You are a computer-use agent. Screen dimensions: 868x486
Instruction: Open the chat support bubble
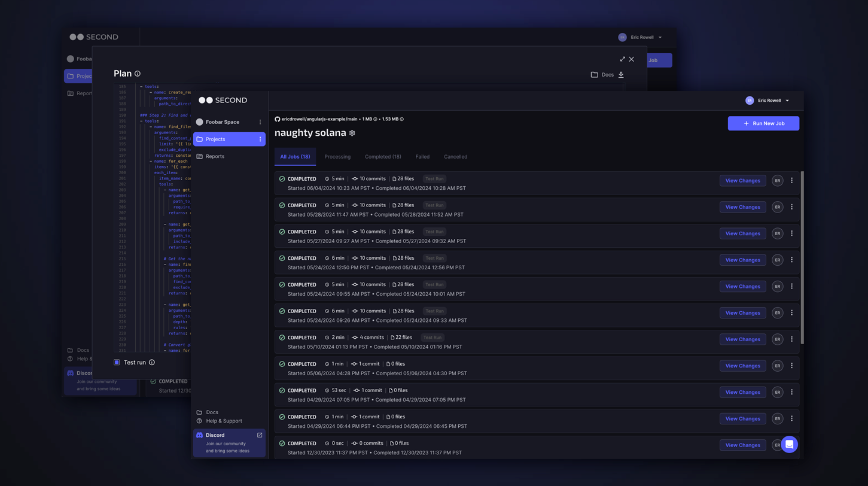point(789,444)
